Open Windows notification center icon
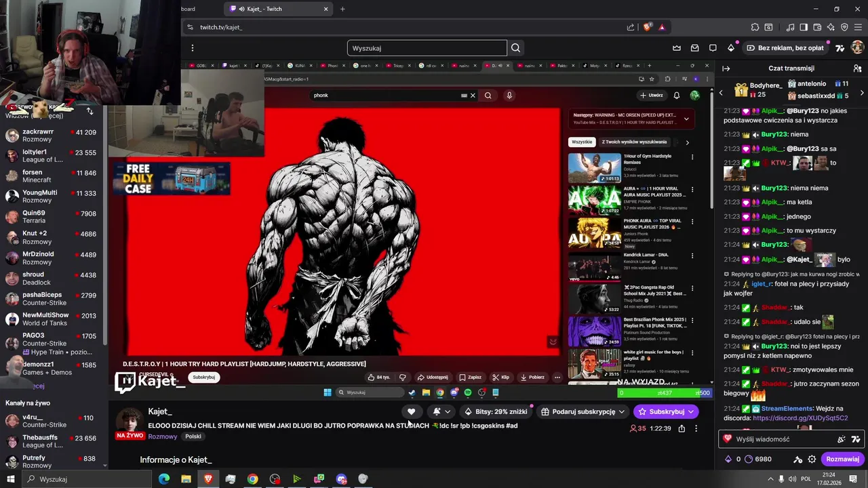This screenshot has height=488, width=868. [x=853, y=479]
